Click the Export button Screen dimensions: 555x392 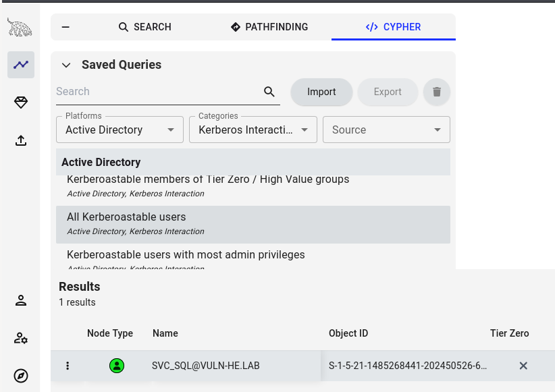(388, 92)
